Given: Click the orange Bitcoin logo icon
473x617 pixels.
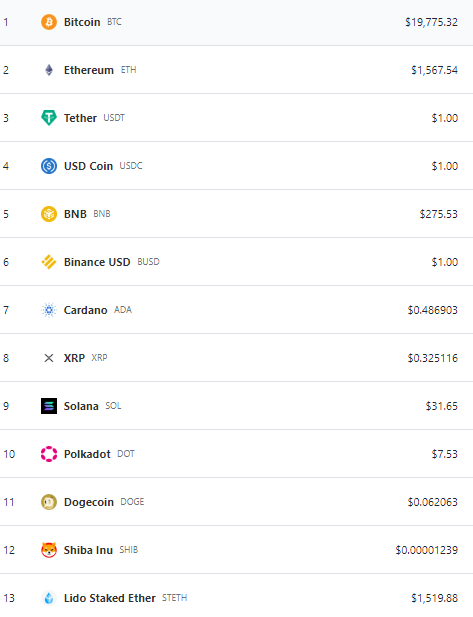Looking at the screenshot, I should 49,22.
